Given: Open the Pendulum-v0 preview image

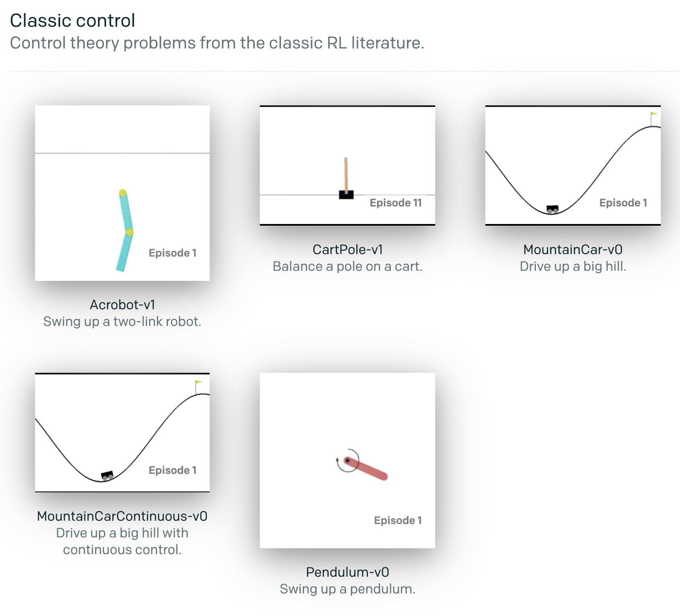Looking at the screenshot, I should coord(348,461).
